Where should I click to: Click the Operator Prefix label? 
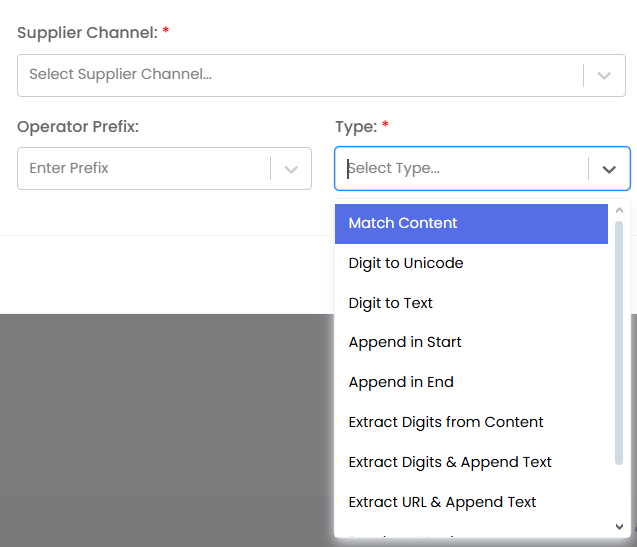click(78, 127)
